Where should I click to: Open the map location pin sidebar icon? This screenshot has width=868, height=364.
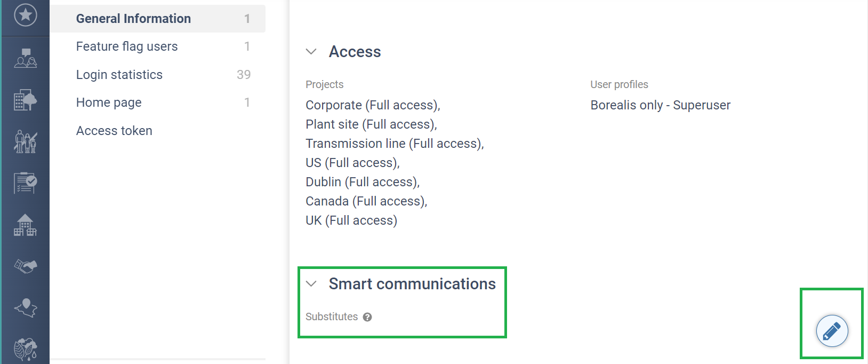pos(25,307)
